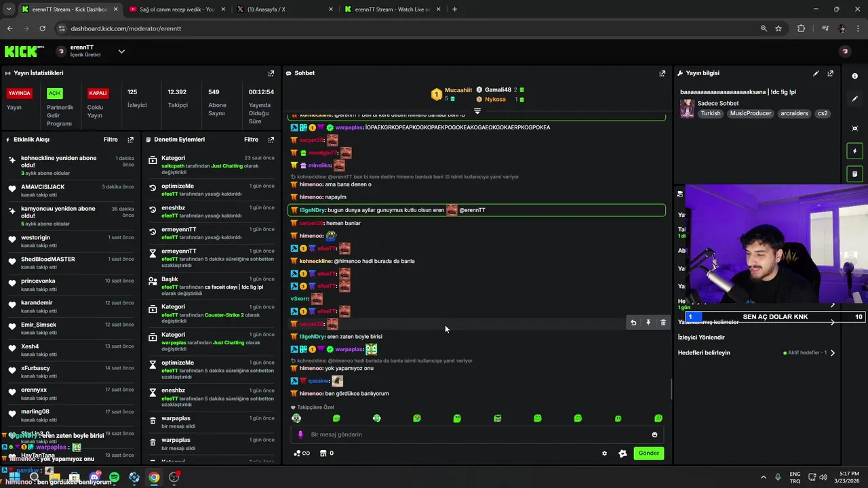Insert the first green emote with headphones in the emote row
The width and height of the screenshot is (868, 488).
click(296, 418)
